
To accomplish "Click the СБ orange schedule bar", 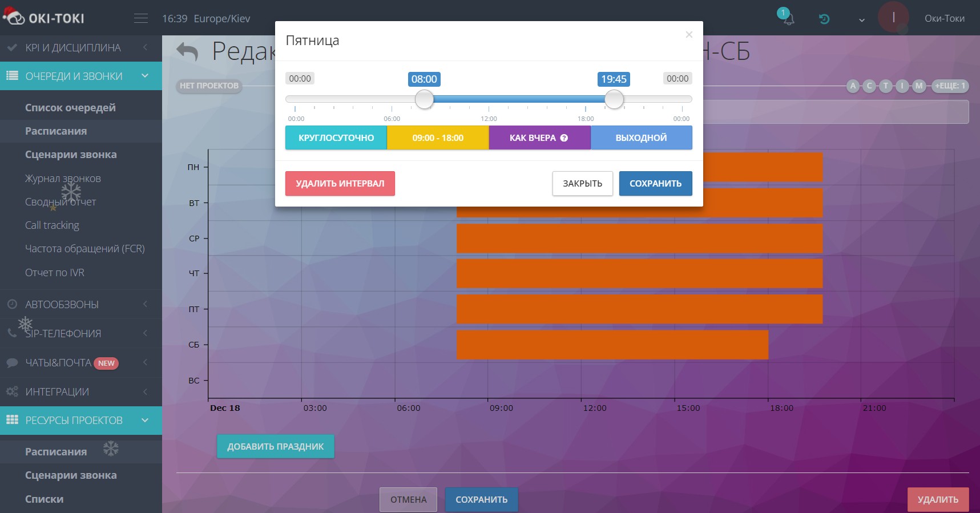I will point(612,344).
